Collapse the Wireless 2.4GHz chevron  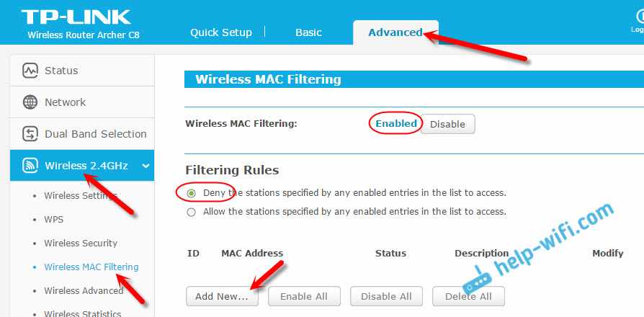146,166
